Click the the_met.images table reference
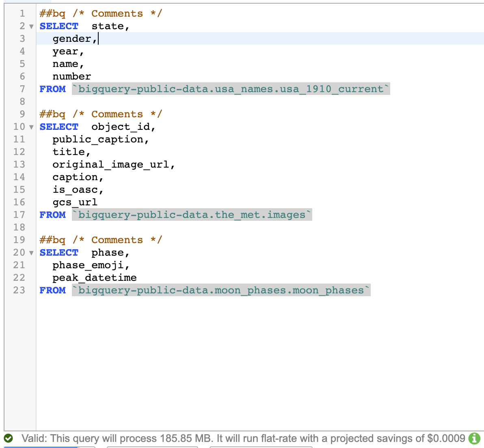Viewport: 484px width, 448px height. 192,215
